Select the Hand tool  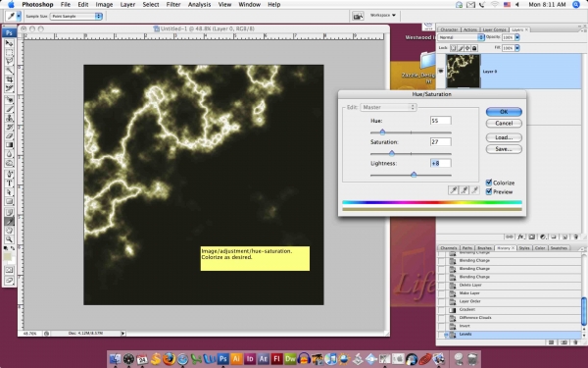tap(9, 231)
